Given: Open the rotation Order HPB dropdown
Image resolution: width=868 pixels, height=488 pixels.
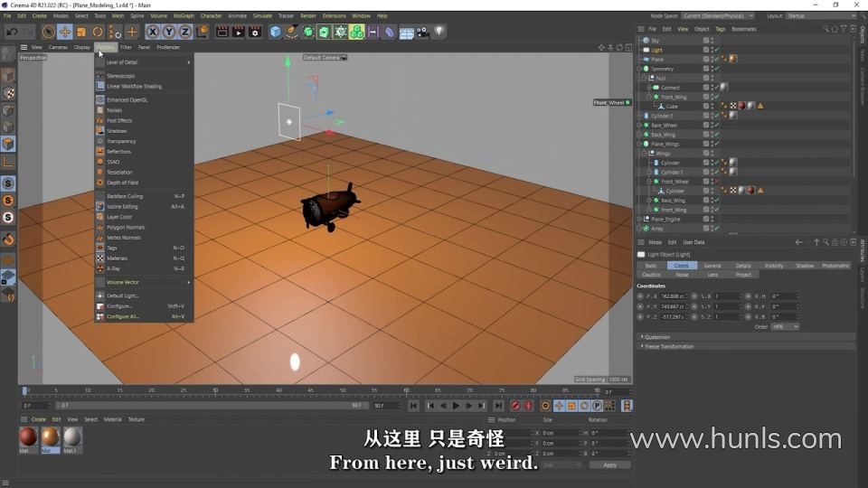Looking at the screenshot, I should coord(785,327).
